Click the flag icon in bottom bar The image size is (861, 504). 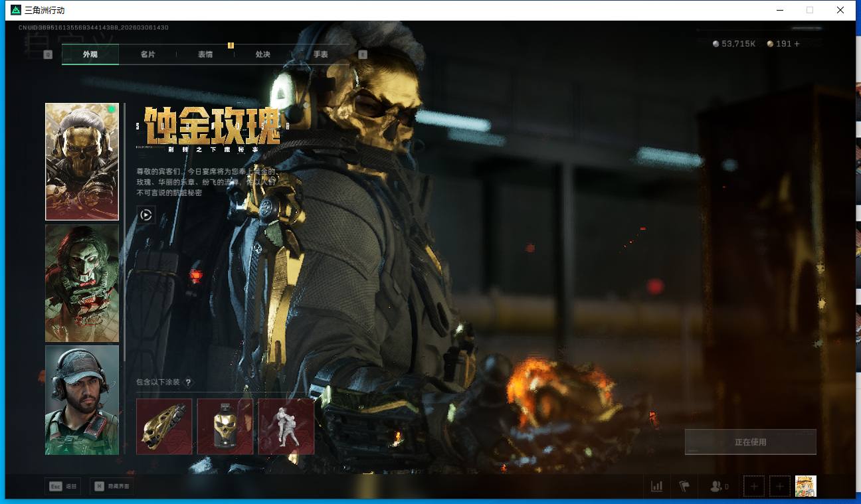684,487
